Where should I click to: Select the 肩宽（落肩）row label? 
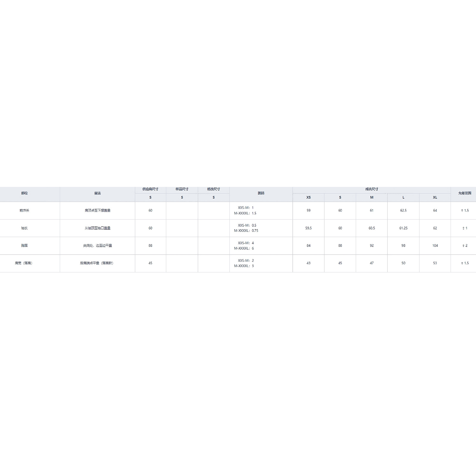coord(24,263)
